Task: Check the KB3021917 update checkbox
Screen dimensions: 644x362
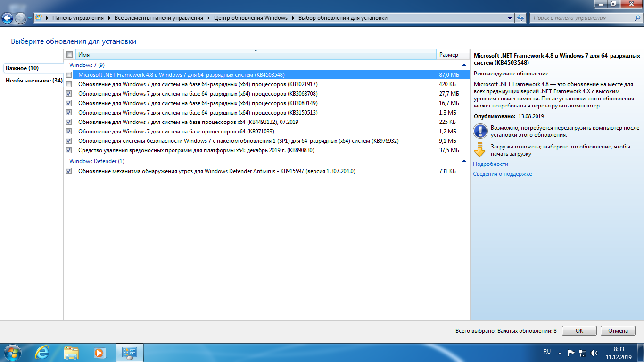Action: click(69, 84)
